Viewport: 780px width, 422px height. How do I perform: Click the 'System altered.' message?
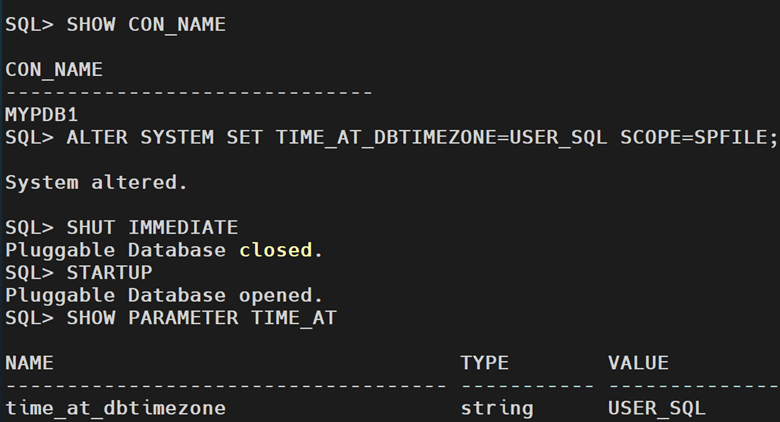[x=96, y=182]
